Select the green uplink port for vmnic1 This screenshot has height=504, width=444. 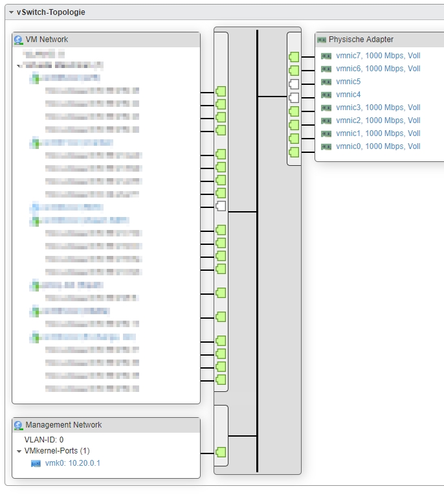click(x=294, y=139)
